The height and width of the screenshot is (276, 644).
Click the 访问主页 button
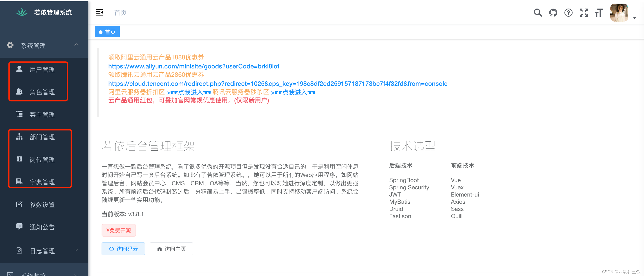171,249
